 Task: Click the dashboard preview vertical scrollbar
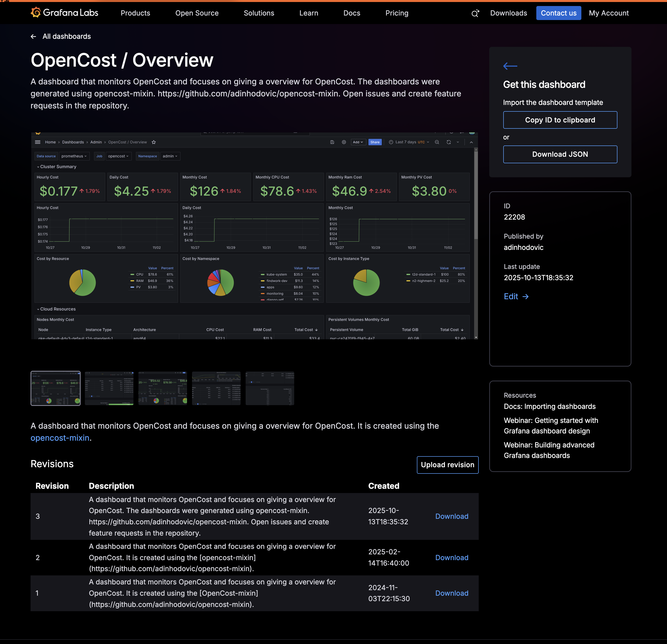tap(476, 194)
